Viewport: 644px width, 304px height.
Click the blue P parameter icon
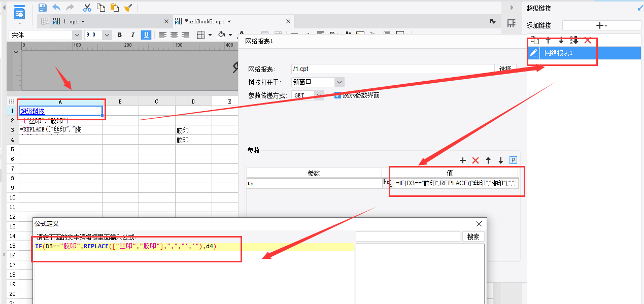coord(513,160)
